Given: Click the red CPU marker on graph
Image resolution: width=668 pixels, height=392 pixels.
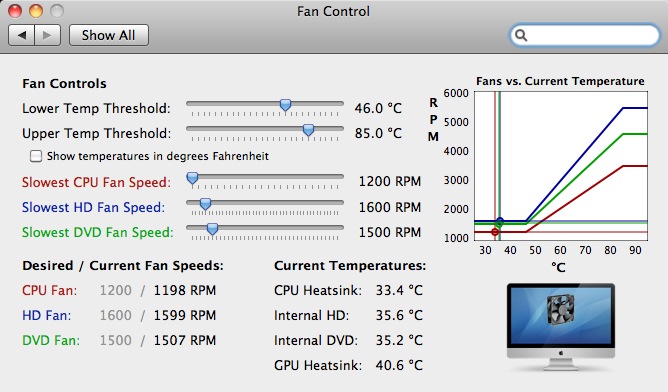Looking at the screenshot, I should 495,232.
